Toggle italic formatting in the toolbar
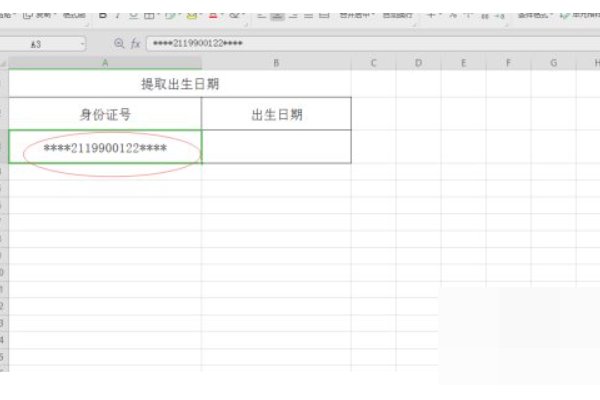 (x=118, y=16)
